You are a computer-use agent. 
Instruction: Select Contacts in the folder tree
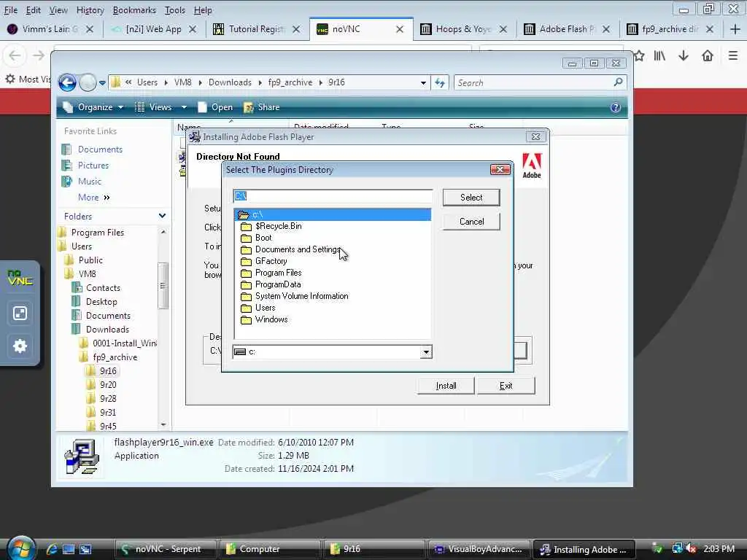(x=103, y=287)
